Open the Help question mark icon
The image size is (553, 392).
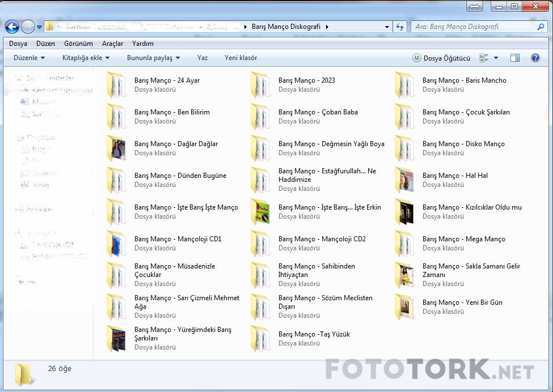coord(535,58)
